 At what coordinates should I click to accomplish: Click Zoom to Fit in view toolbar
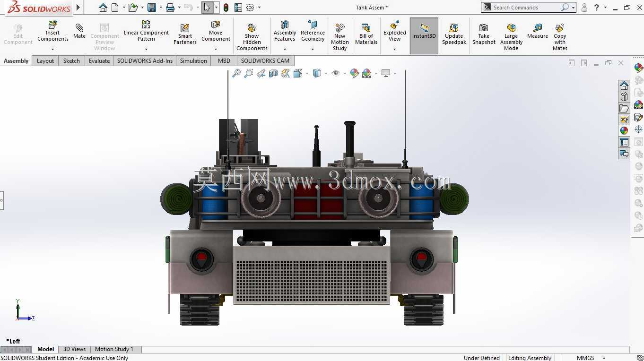[236, 73]
